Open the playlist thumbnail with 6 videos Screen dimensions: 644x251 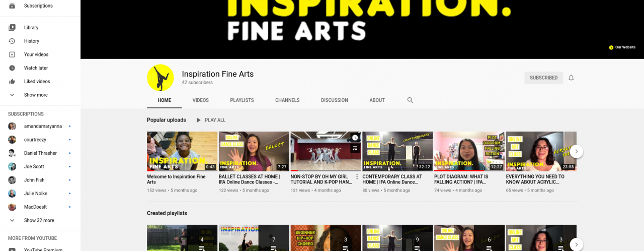point(469,238)
